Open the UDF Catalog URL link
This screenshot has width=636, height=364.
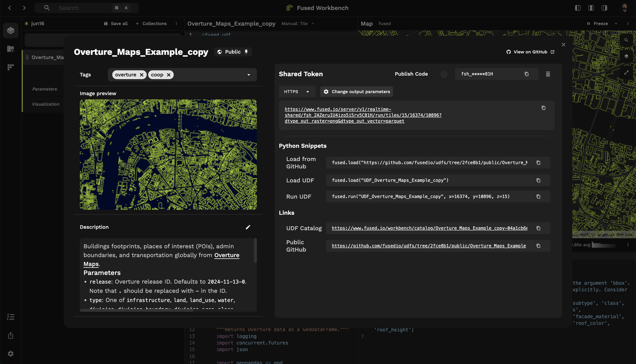click(430, 228)
